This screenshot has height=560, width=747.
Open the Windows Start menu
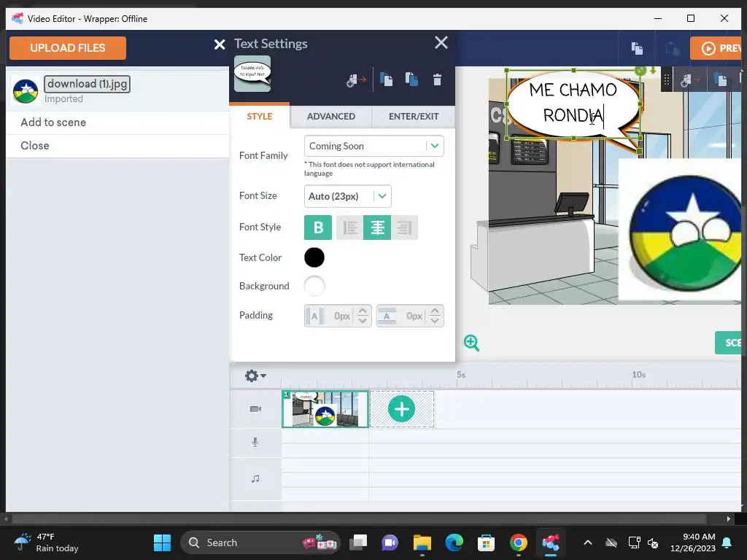(162, 542)
